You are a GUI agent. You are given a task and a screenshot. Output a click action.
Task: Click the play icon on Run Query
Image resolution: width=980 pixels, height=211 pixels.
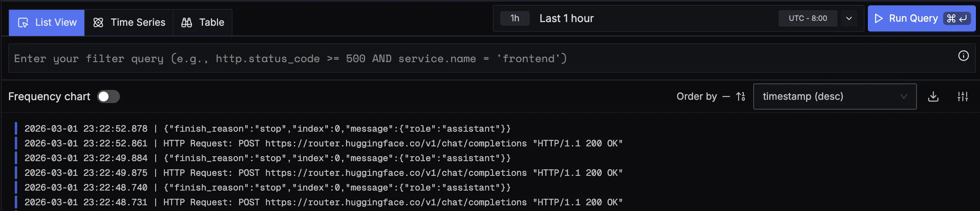[878, 18]
